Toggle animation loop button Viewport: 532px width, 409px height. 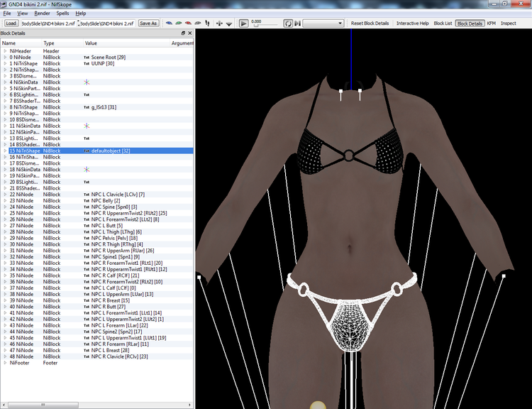pyautogui.click(x=288, y=23)
